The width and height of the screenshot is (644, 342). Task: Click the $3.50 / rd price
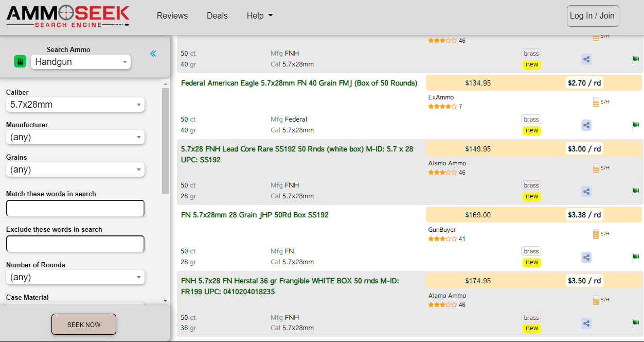point(584,281)
